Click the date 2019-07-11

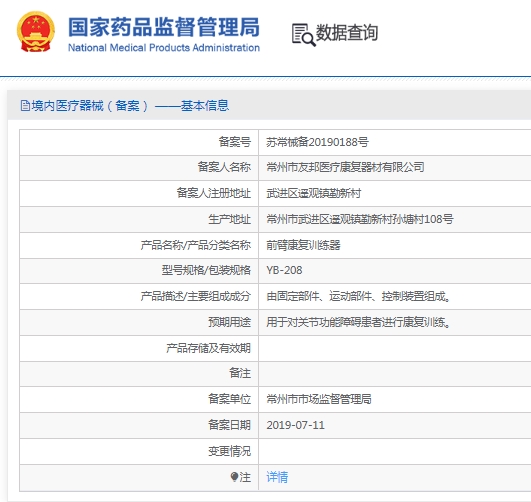click(295, 425)
